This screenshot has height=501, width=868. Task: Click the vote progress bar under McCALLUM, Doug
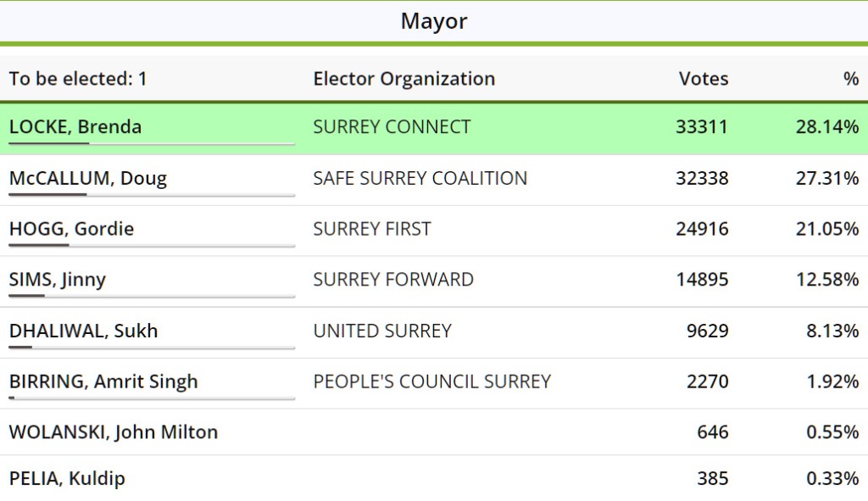coord(152,195)
